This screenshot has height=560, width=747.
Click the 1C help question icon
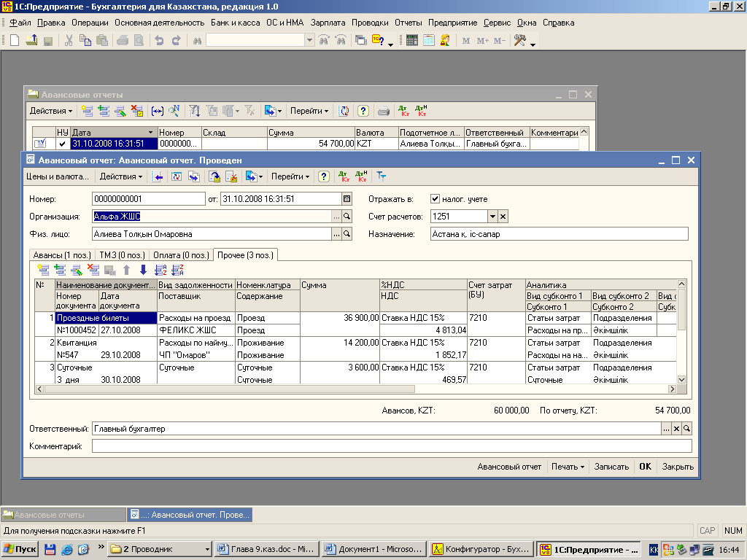pos(379,41)
